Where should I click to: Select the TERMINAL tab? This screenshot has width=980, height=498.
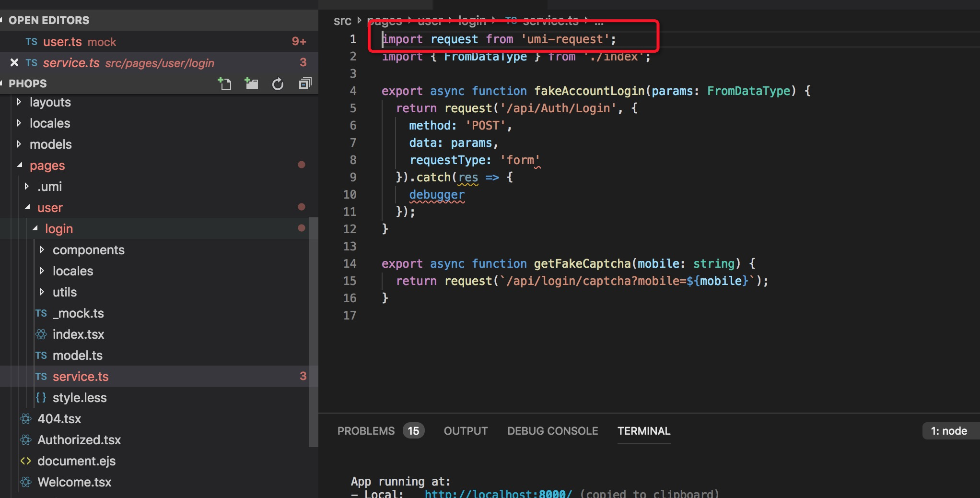[x=644, y=431]
